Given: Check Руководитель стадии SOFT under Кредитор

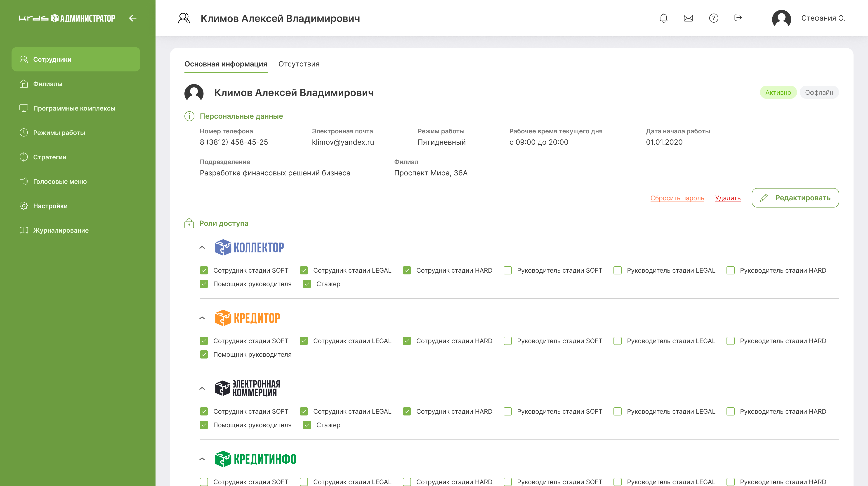Looking at the screenshot, I should [508, 341].
